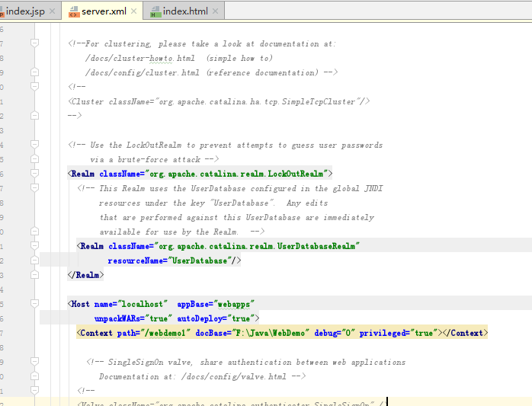Click the /docs/config/cluster.html comment text

pos(143,72)
